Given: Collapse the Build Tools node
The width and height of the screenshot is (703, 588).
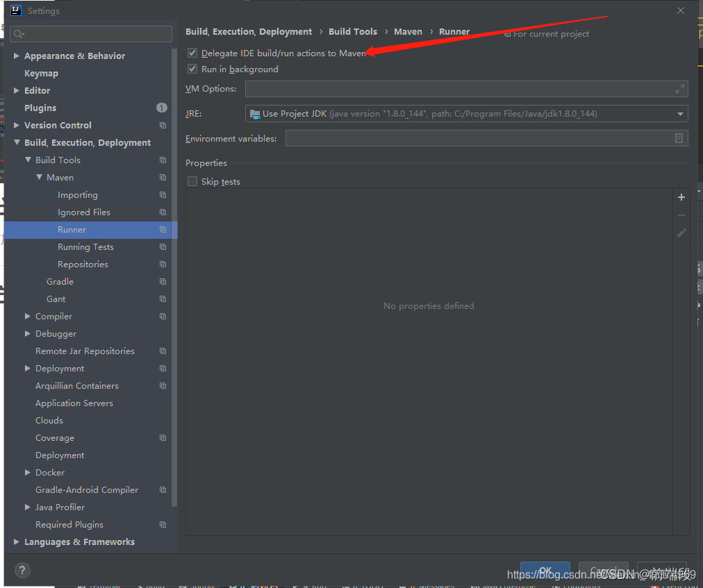Looking at the screenshot, I should (x=28, y=160).
